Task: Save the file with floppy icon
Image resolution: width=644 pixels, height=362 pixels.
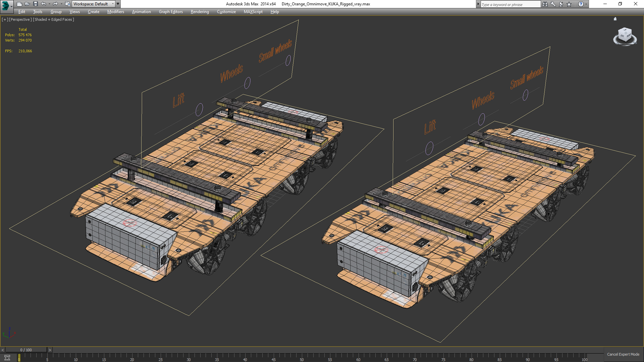Action: (36, 4)
